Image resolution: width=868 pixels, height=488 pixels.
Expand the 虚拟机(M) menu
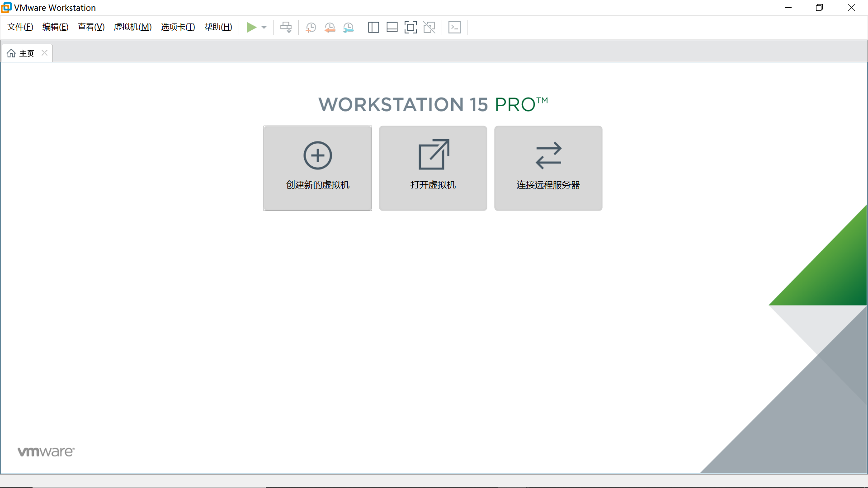point(132,27)
